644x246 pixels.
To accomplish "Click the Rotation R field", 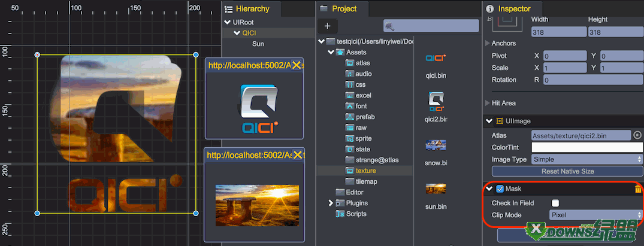I will click(x=594, y=80).
